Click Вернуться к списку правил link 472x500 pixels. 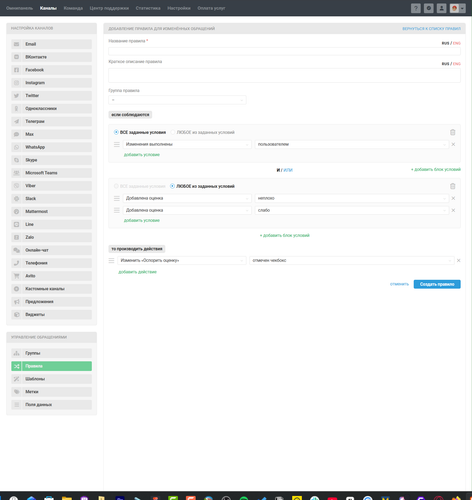click(431, 29)
